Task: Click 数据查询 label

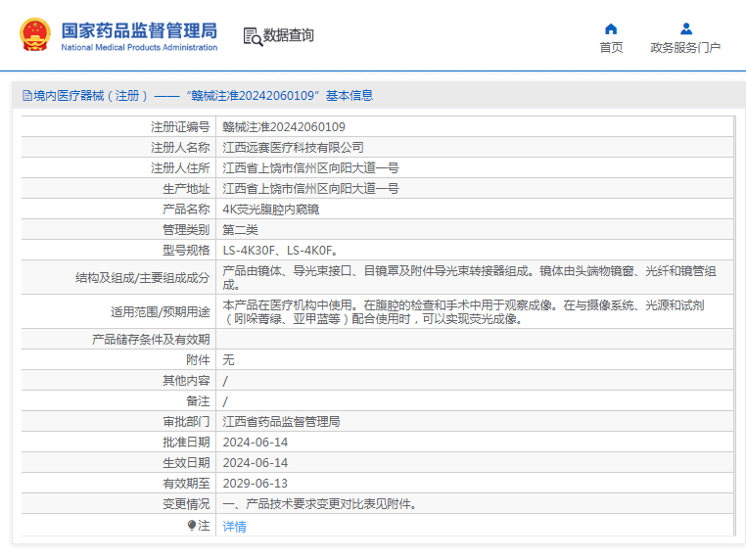Action: click(288, 35)
